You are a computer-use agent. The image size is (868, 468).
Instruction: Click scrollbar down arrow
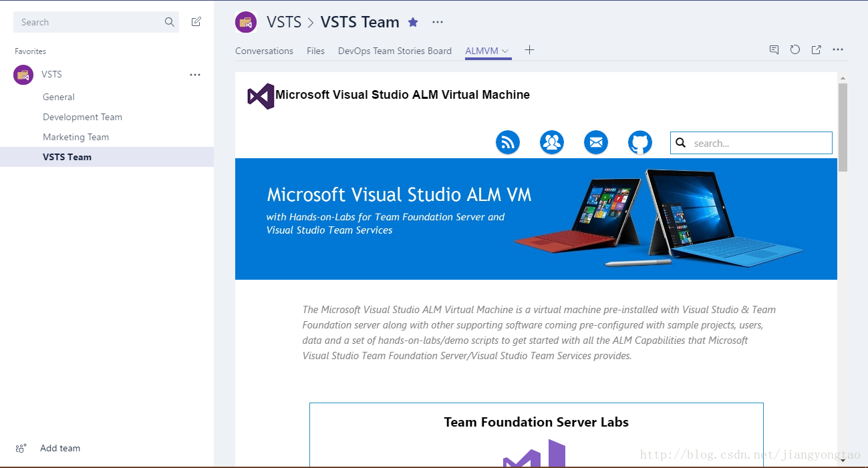(x=843, y=460)
